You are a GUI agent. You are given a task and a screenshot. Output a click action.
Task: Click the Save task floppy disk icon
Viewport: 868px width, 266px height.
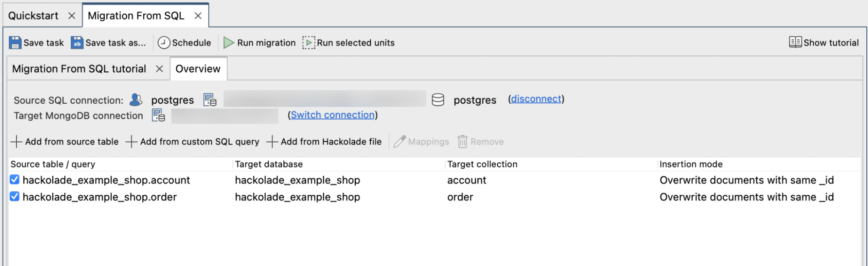(x=15, y=42)
